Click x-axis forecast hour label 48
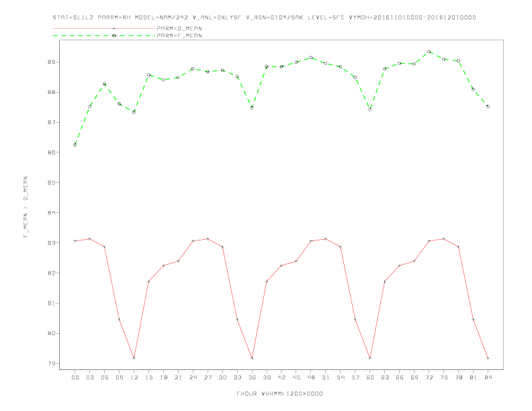The image size is (532, 411). coord(311,377)
